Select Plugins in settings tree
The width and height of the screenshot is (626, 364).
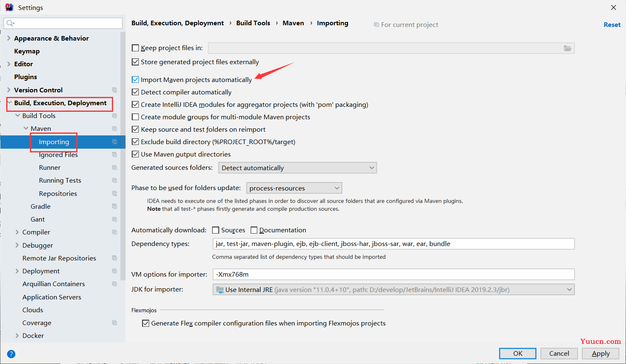[26, 77]
